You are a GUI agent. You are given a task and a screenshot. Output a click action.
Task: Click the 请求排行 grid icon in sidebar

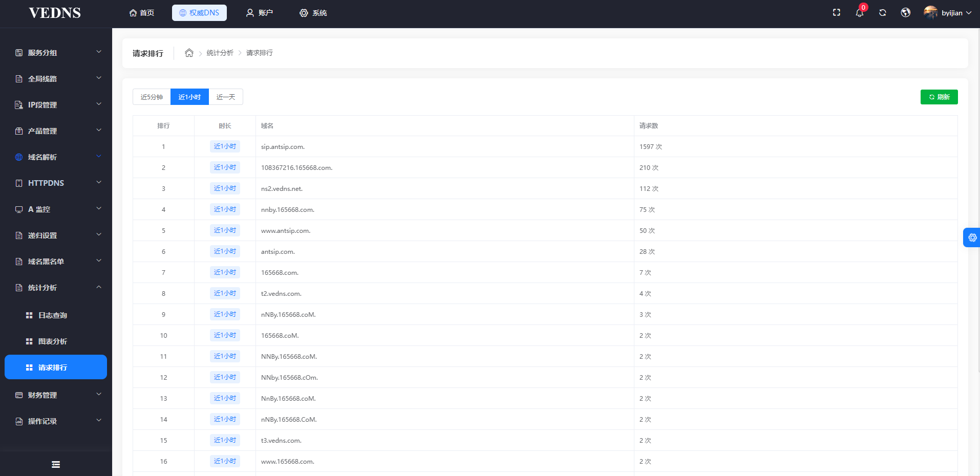point(29,367)
